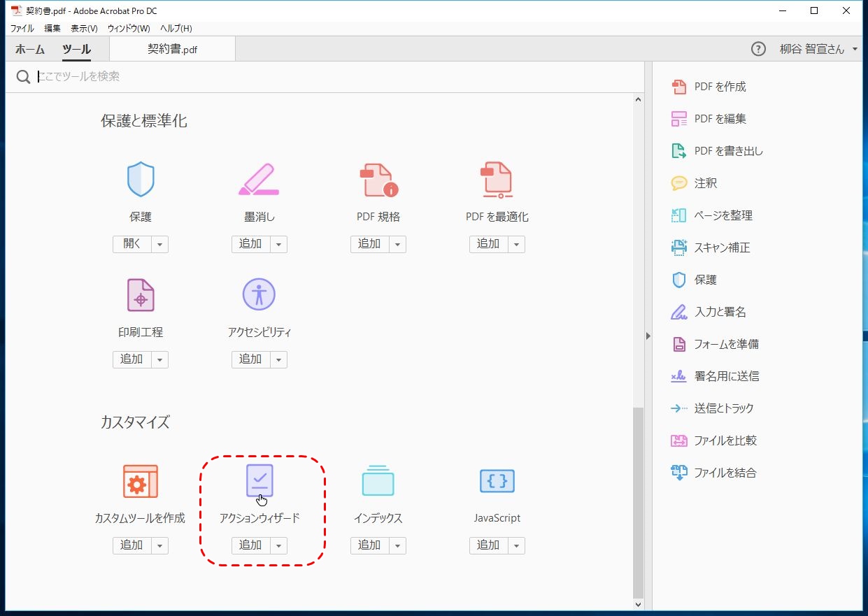Screen dimensions: 868x616
Task: Click the scrollbar up arrow
Action: coord(638,99)
